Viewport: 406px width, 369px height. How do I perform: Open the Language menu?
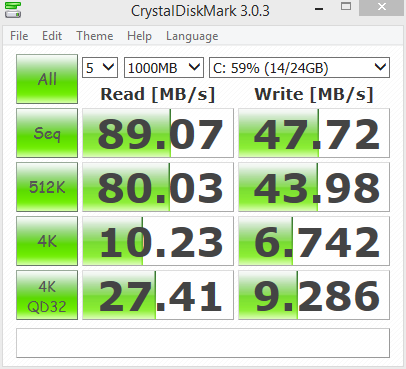pos(192,36)
